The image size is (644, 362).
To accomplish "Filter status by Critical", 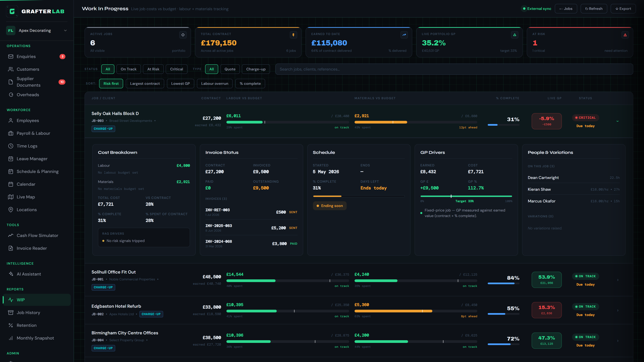I will pyautogui.click(x=176, y=69).
